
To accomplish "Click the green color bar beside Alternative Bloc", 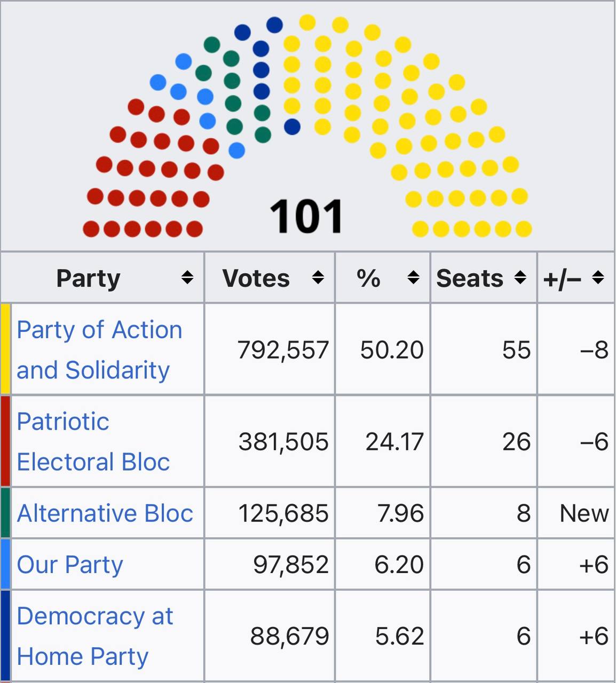I will (6, 513).
